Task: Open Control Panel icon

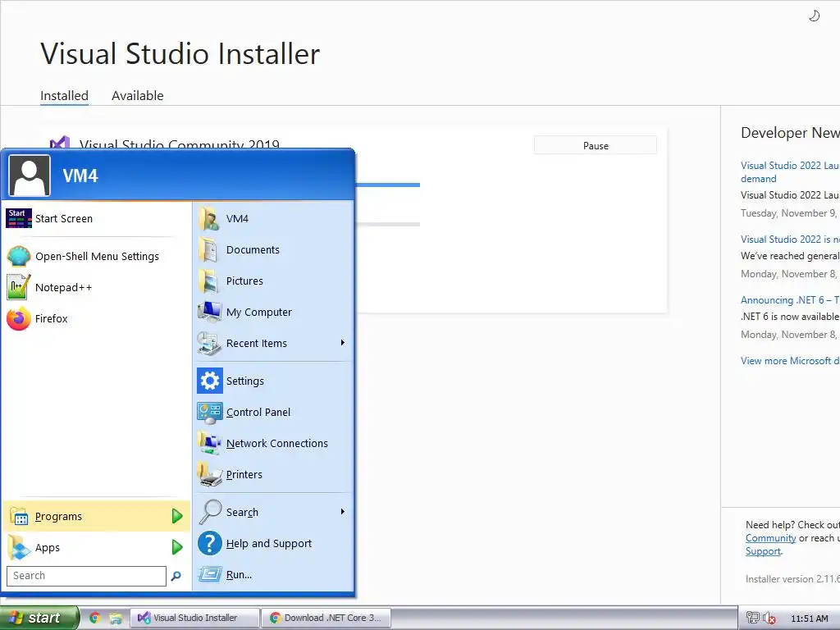Action: (209, 412)
